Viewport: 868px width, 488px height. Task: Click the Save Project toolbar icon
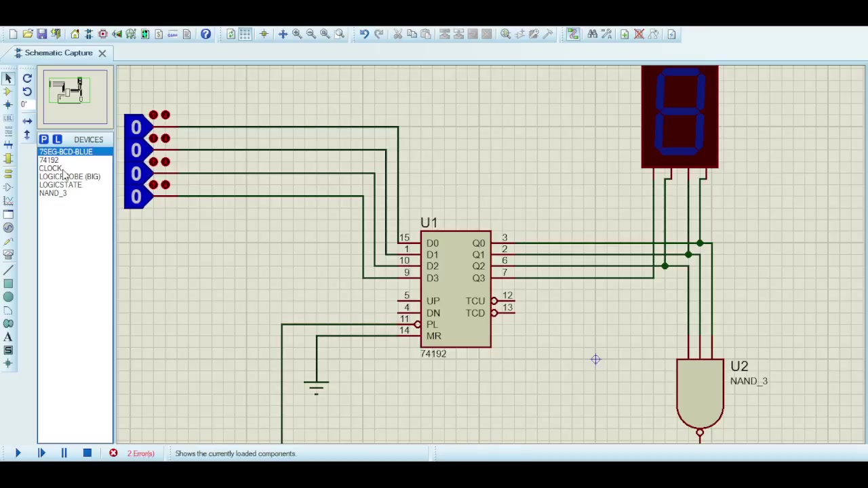click(41, 34)
